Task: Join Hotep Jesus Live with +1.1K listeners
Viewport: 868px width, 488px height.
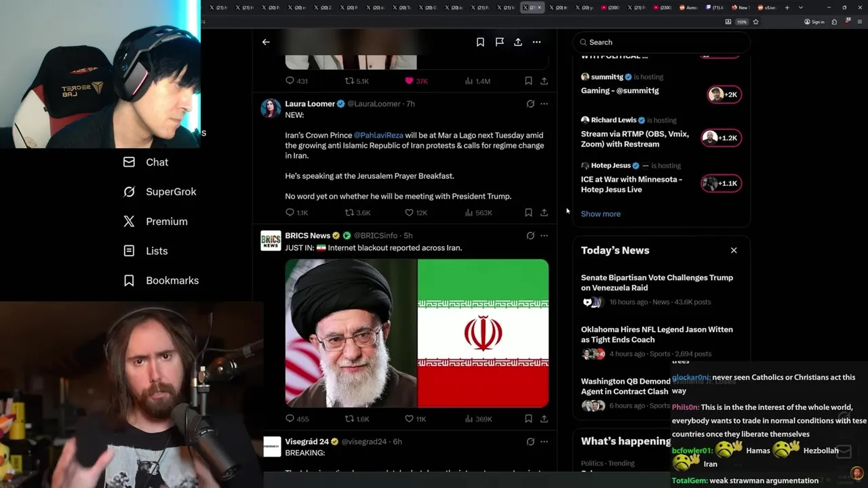Action: coord(722,184)
